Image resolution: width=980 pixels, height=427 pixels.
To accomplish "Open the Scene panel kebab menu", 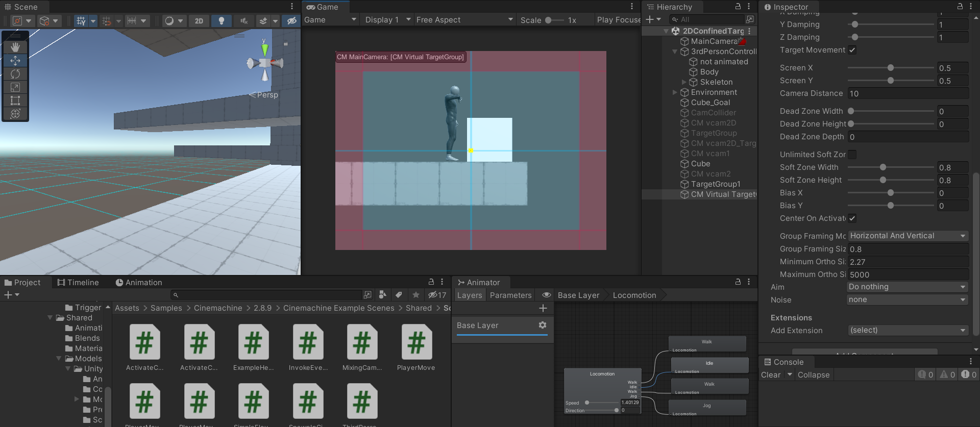I will pyautogui.click(x=292, y=7).
